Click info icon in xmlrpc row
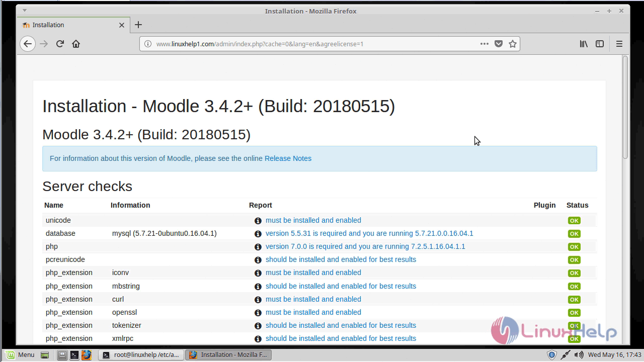Screen dimensions: 644x362 tap(258, 339)
